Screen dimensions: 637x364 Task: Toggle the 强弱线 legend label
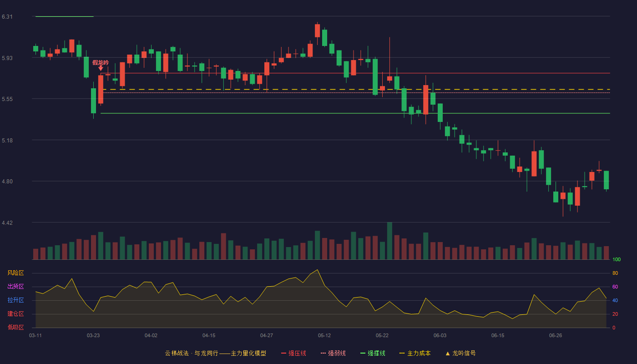[x=337, y=353]
